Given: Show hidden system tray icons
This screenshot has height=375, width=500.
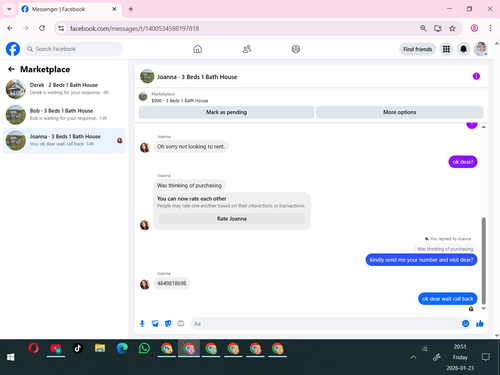Looking at the screenshot, I should click(413, 357).
